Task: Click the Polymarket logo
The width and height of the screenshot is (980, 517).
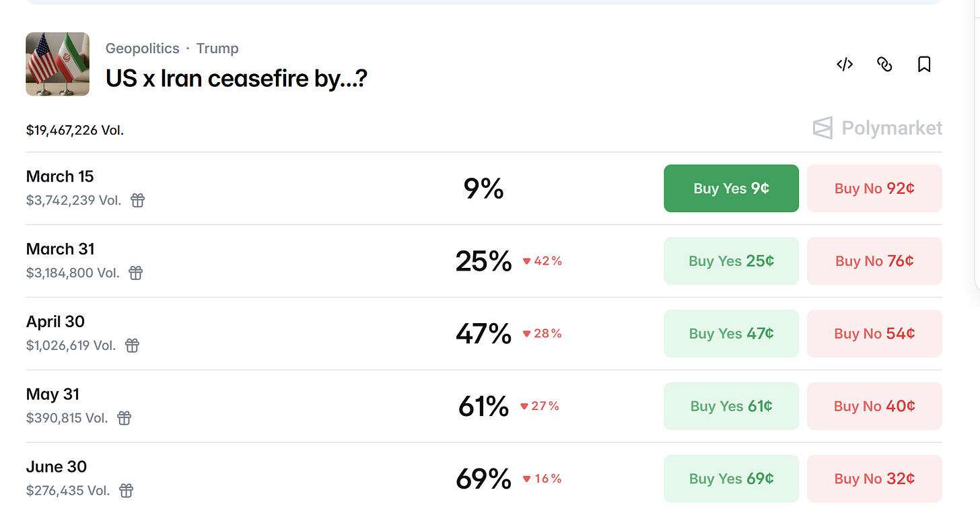Action: click(x=878, y=128)
